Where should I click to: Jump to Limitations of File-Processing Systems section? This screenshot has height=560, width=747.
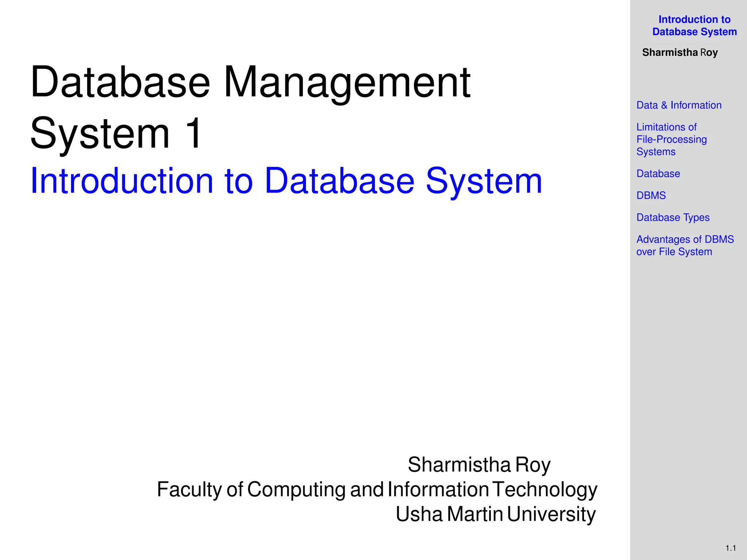tap(671, 139)
